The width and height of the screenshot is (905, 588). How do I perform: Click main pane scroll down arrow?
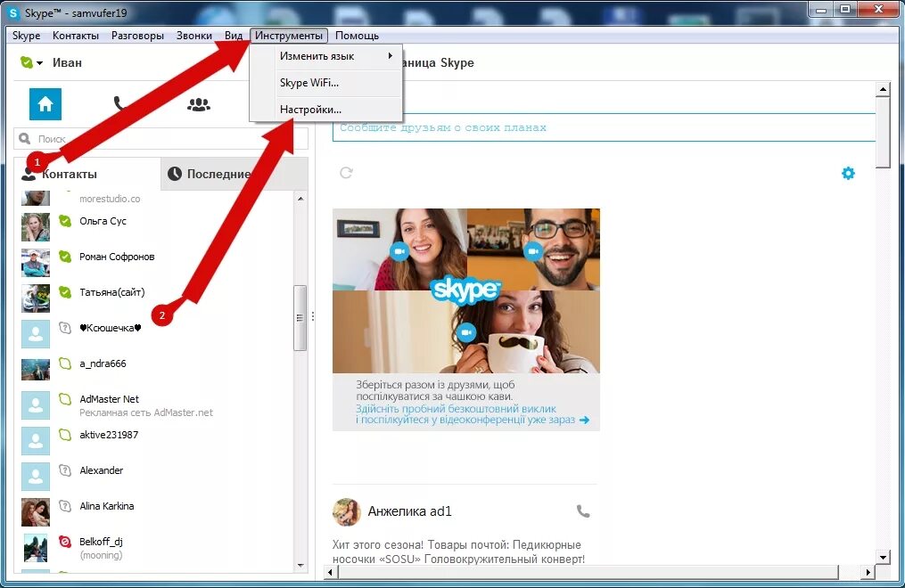tap(883, 557)
